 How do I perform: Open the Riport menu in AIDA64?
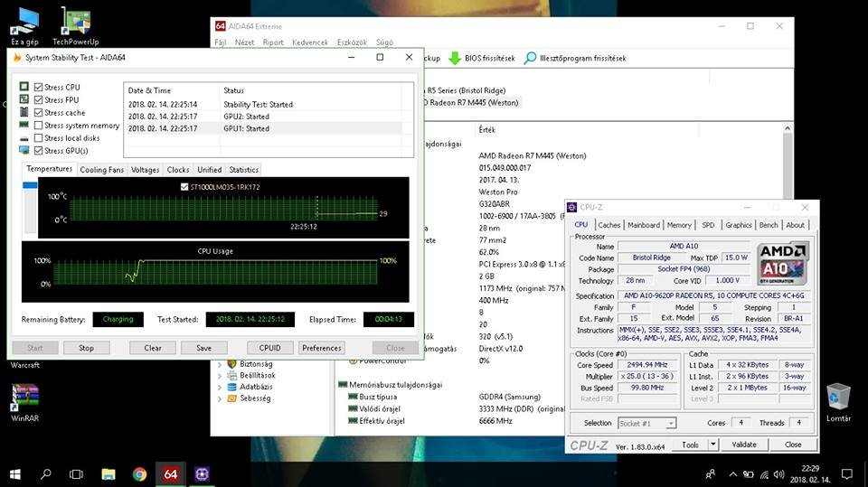[x=273, y=42]
